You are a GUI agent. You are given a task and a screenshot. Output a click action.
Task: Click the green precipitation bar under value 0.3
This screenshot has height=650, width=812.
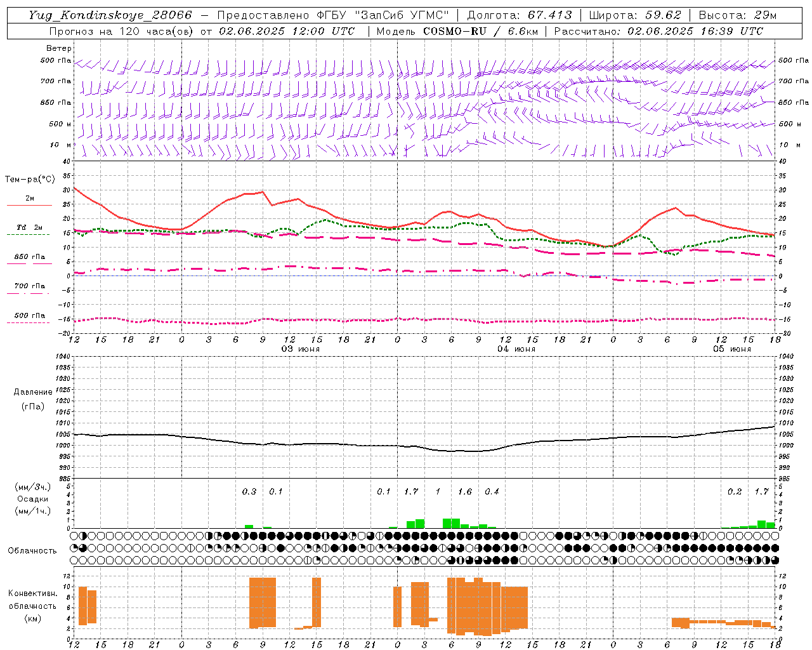pyautogui.click(x=249, y=526)
